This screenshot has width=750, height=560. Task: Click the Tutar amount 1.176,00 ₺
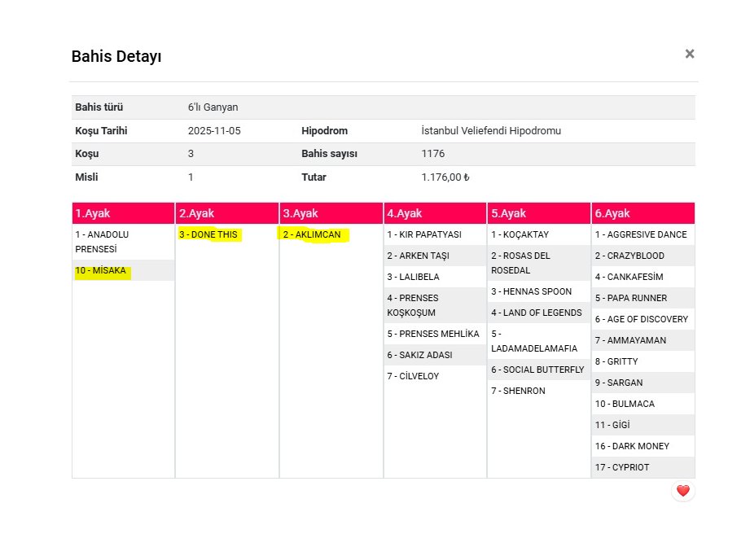[x=445, y=177]
